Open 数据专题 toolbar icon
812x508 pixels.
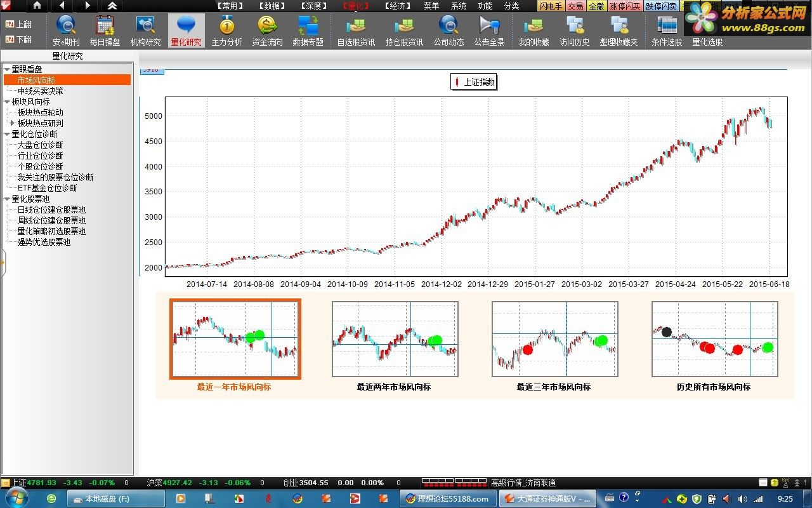tap(308, 30)
